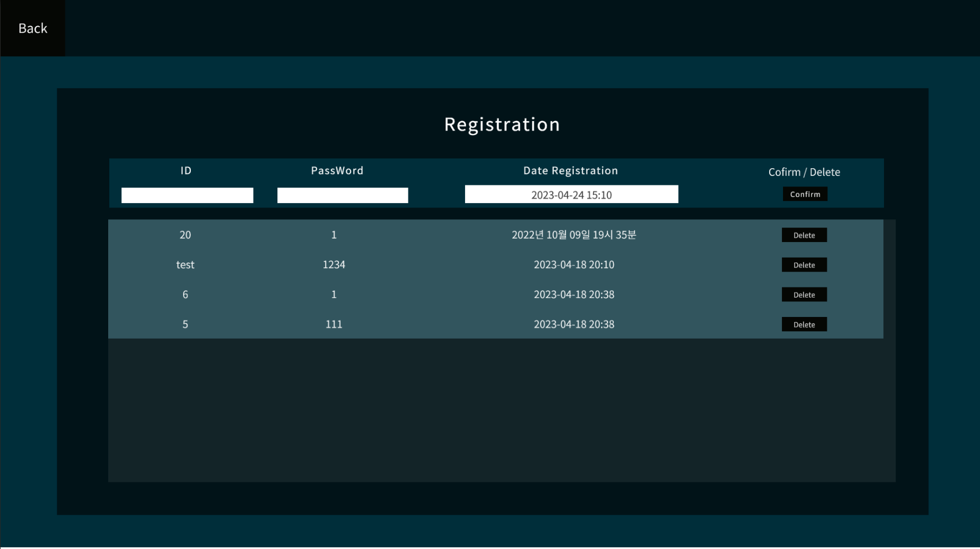This screenshot has height=549, width=980.
Task: Click the PassWord input field
Action: coord(342,195)
